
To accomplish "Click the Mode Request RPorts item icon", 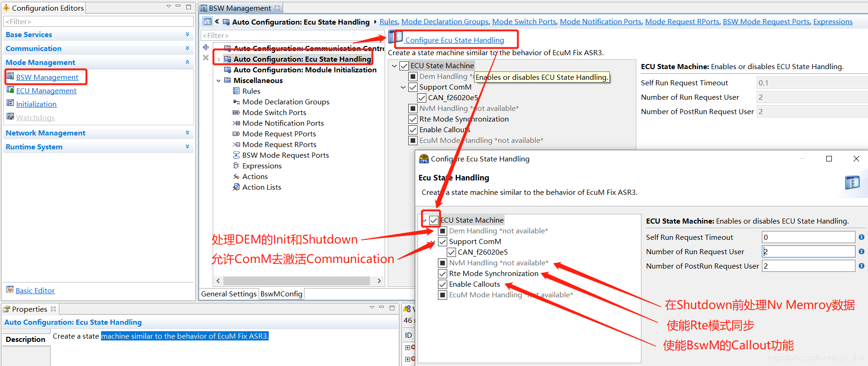I will pos(236,144).
